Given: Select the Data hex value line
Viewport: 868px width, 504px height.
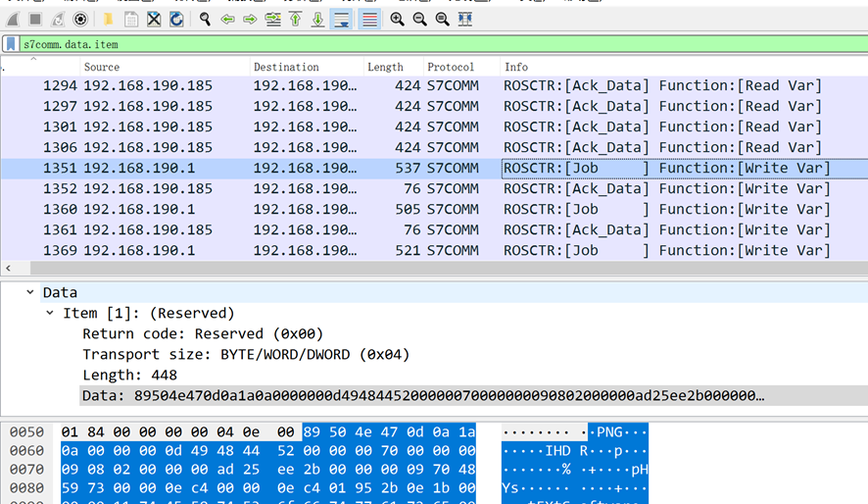Looking at the screenshot, I should pyautogui.click(x=421, y=395).
